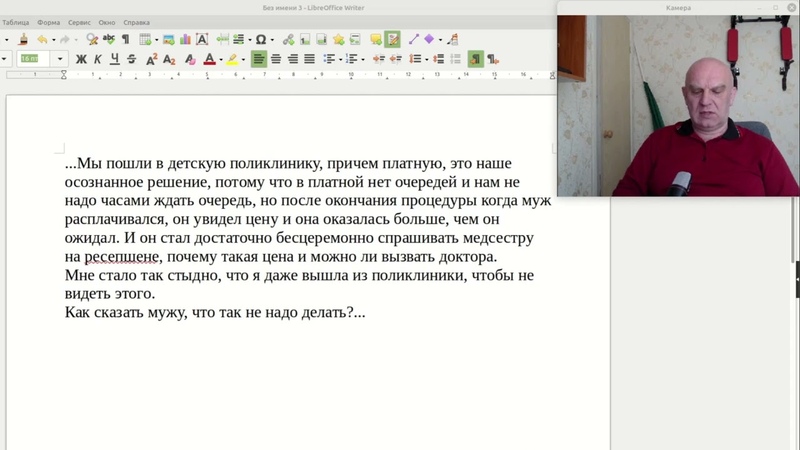The image size is (800, 450).
Task: Toggle formatting marks (pilcrow)
Action: [126, 39]
